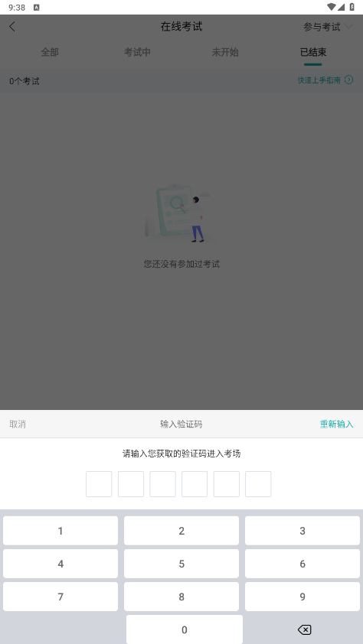Switch to the 全部 tab
The height and width of the screenshot is (644, 363).
tap(50, 52)
